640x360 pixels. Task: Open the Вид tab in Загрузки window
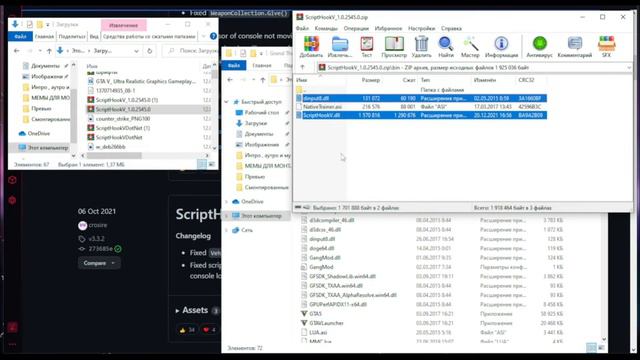(94, 36)
